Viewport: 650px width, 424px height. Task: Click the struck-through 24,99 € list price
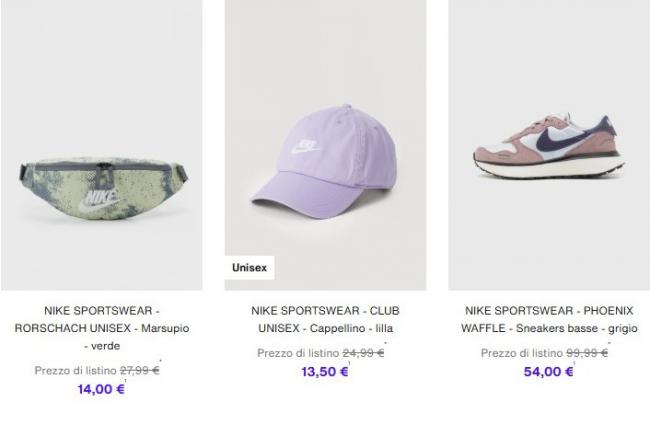[363, 353]
